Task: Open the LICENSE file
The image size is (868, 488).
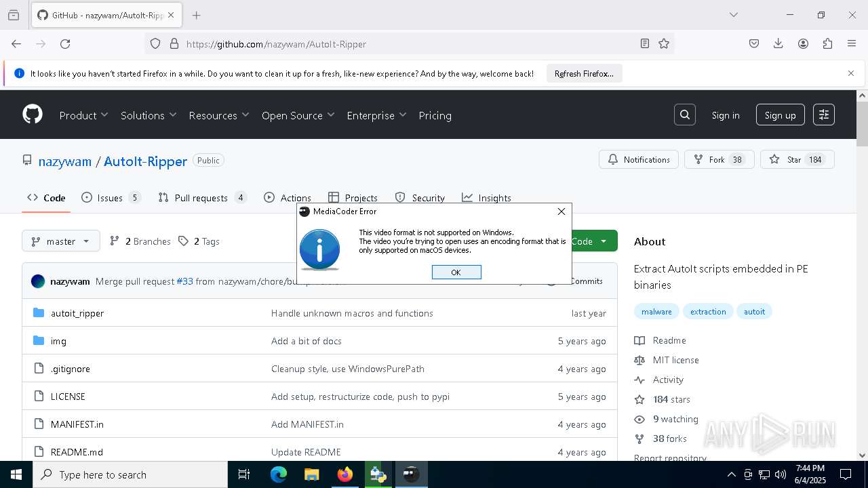Action: [x=68, y=396]
